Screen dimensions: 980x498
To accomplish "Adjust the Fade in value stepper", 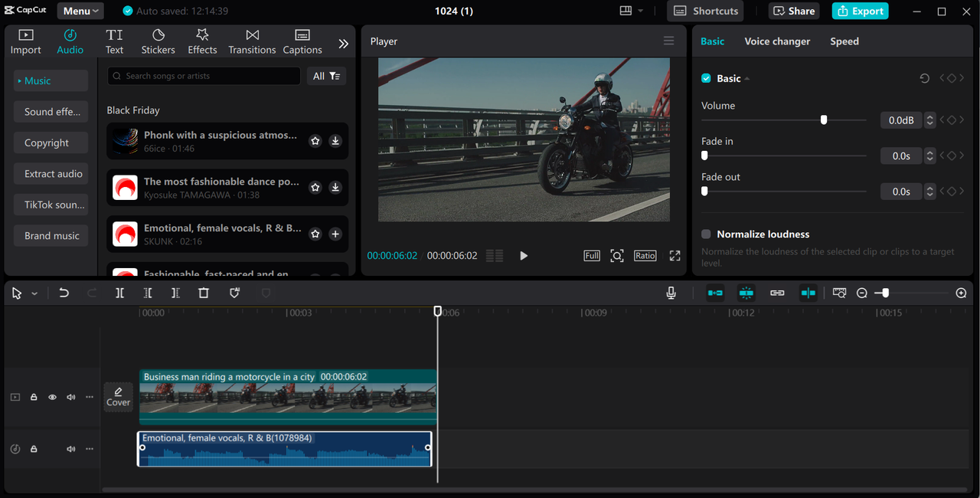I will 929,156.
